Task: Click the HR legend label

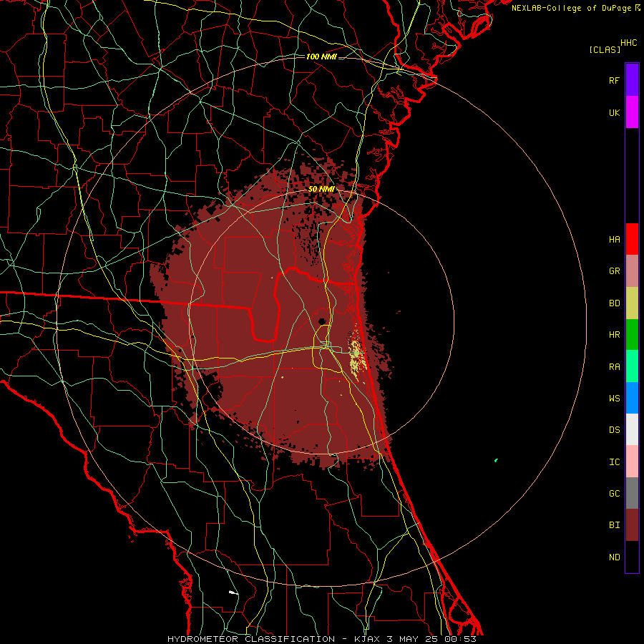Action: 614,335
